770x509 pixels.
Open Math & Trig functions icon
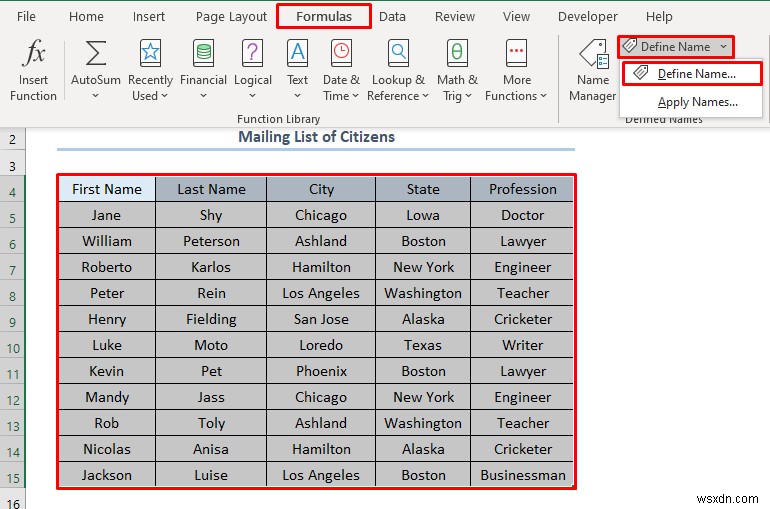coord(457,53)
